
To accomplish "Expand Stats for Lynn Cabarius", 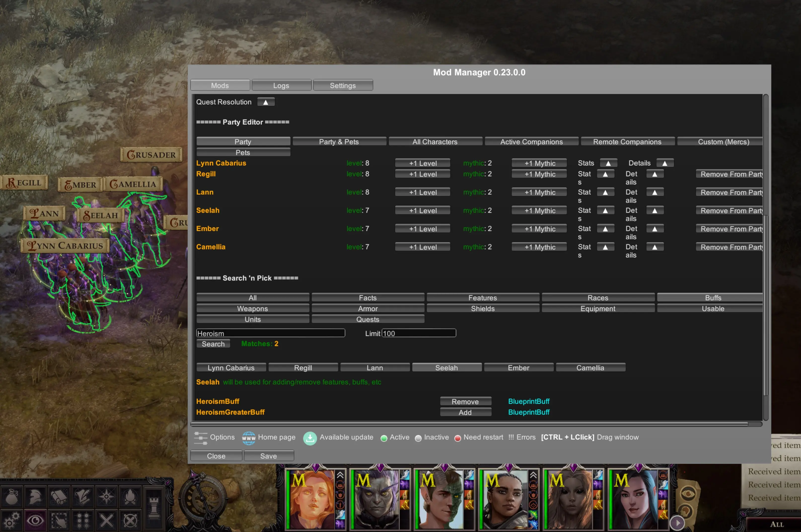I will [608, 163].
